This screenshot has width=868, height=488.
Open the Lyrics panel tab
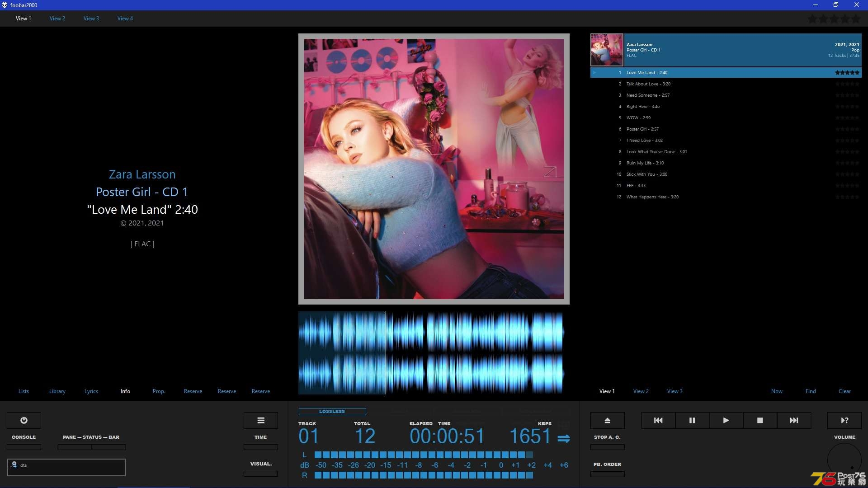(91, 391)
